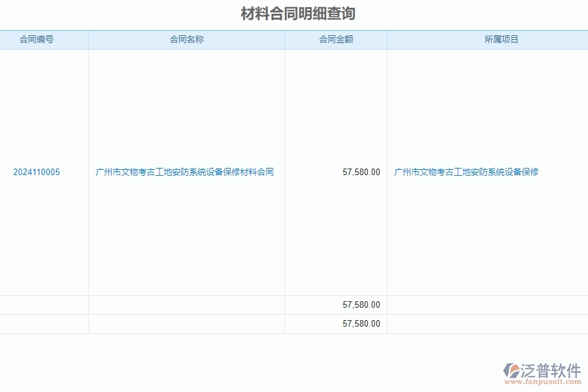Click the empty 合同名称 subtotal cell
588x392 pixels.
pyautogui.click(x=186, y=304)
